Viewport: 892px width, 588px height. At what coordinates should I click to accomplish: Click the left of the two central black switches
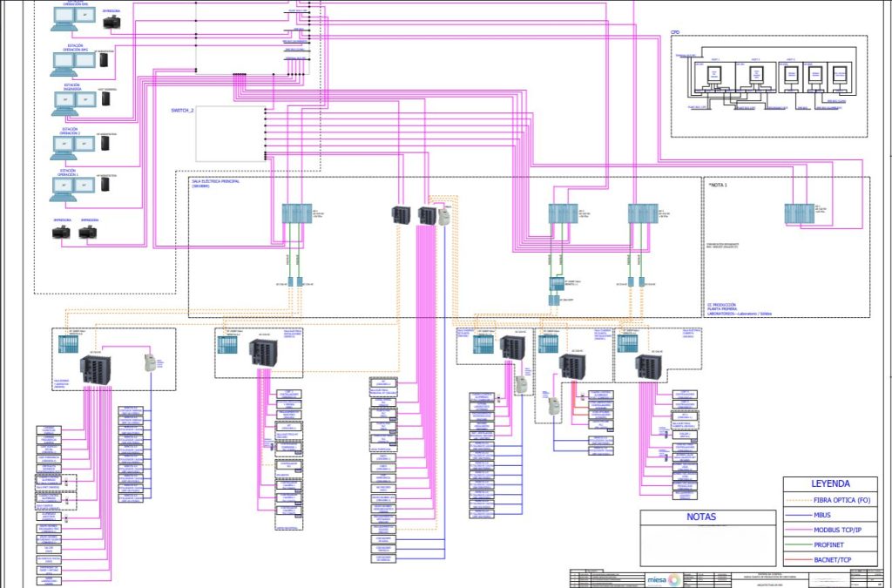(401, 215)
